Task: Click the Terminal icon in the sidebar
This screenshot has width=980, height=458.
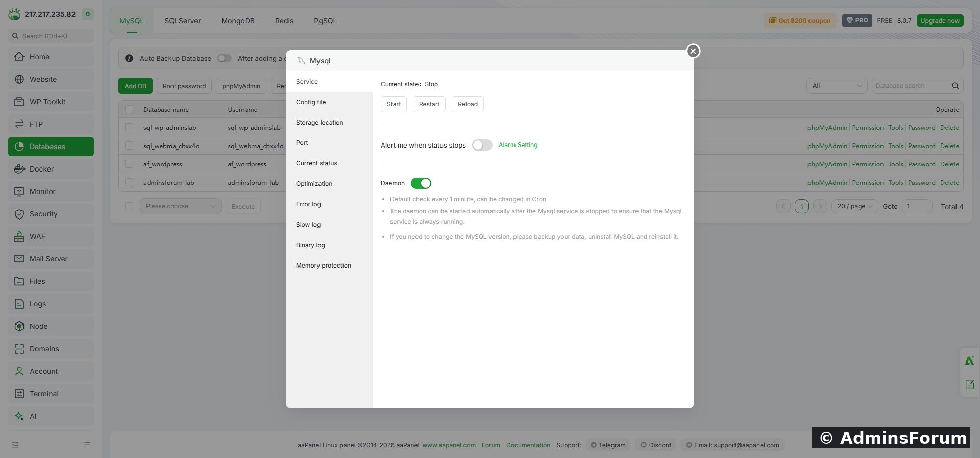Action: pyautogui.click(x=19, y=394)
